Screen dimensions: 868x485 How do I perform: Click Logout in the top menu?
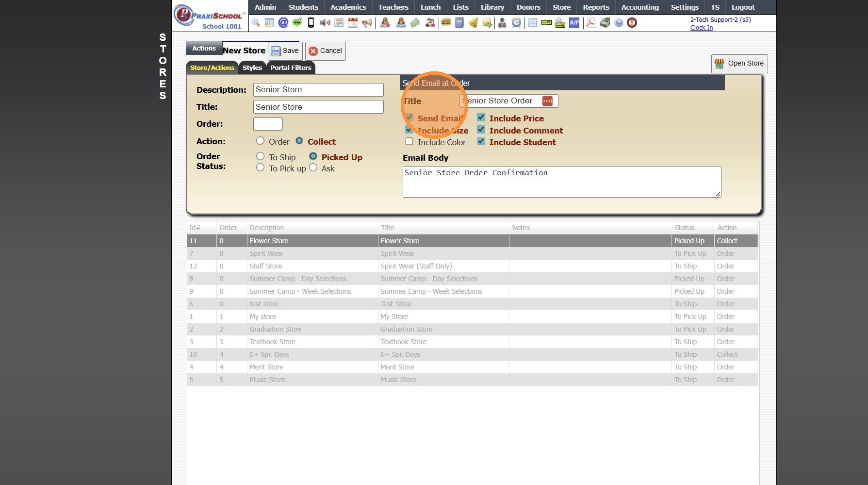click(x=743, y=7)
